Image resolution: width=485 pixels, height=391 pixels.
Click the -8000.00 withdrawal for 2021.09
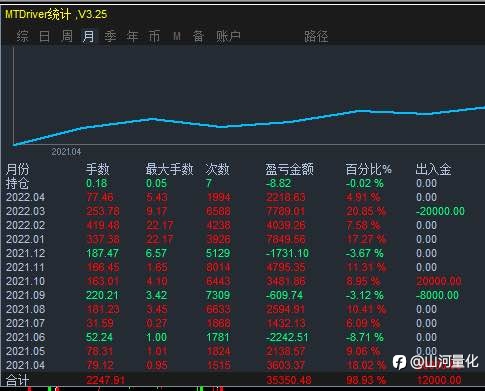437,295
